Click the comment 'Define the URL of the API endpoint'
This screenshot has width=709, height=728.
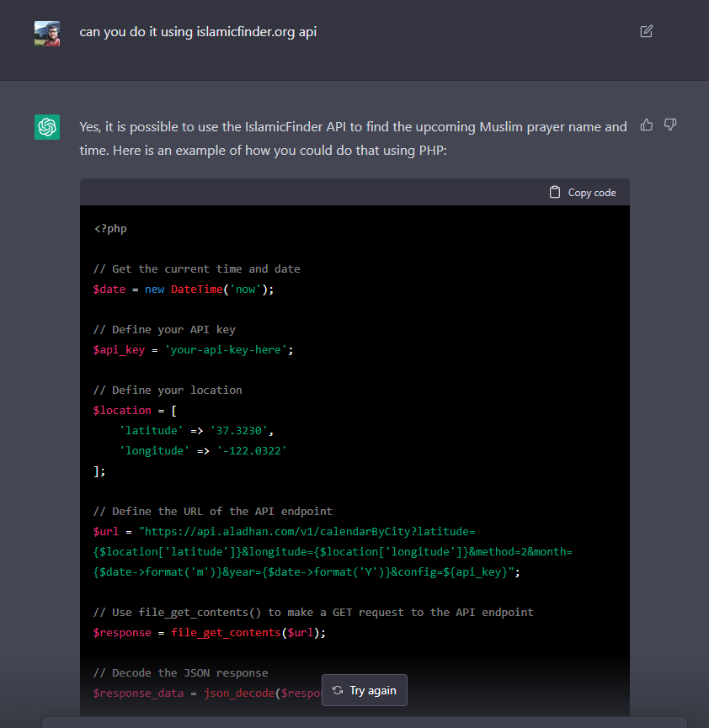pos(213,511)
